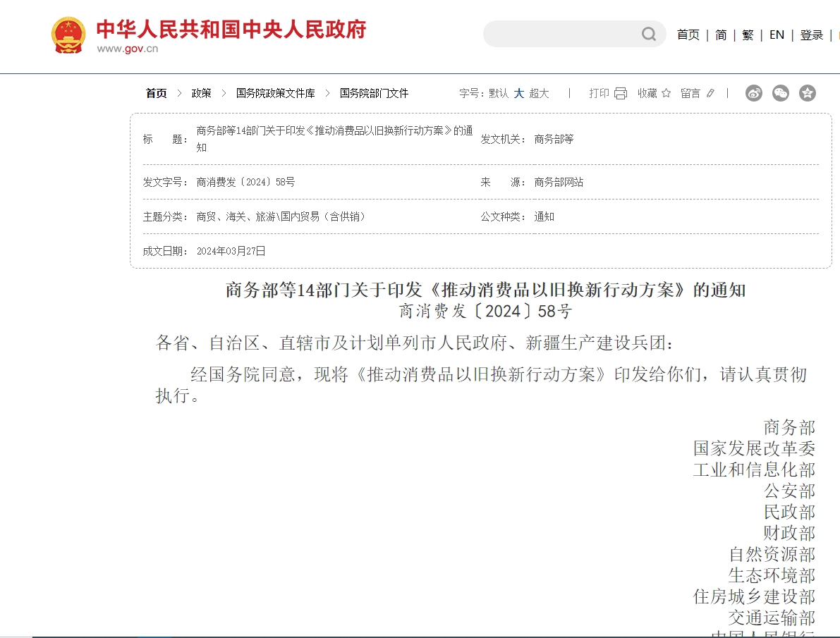Image resolution: width=840 pixels, height=638 pixels.
Task: Click the pencil icon beside 留言
Action: [710, 93]
